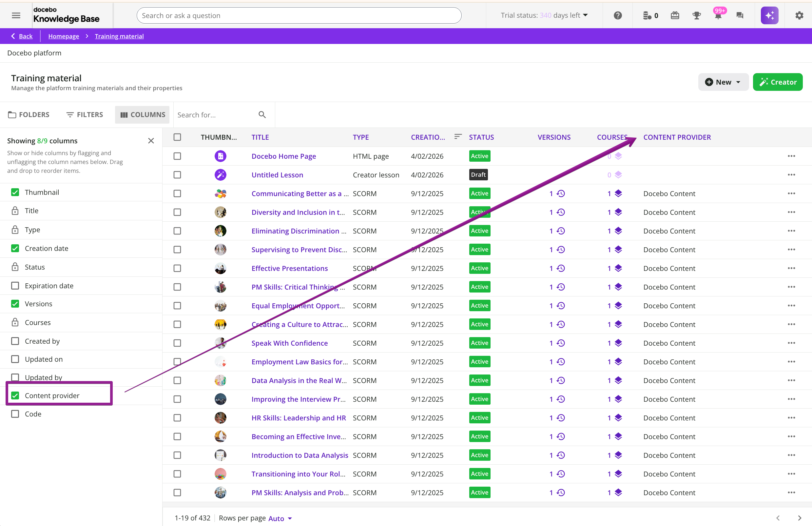Click the search magnifier in table toolbar
The image size is (812, 526).
[262, 115]
